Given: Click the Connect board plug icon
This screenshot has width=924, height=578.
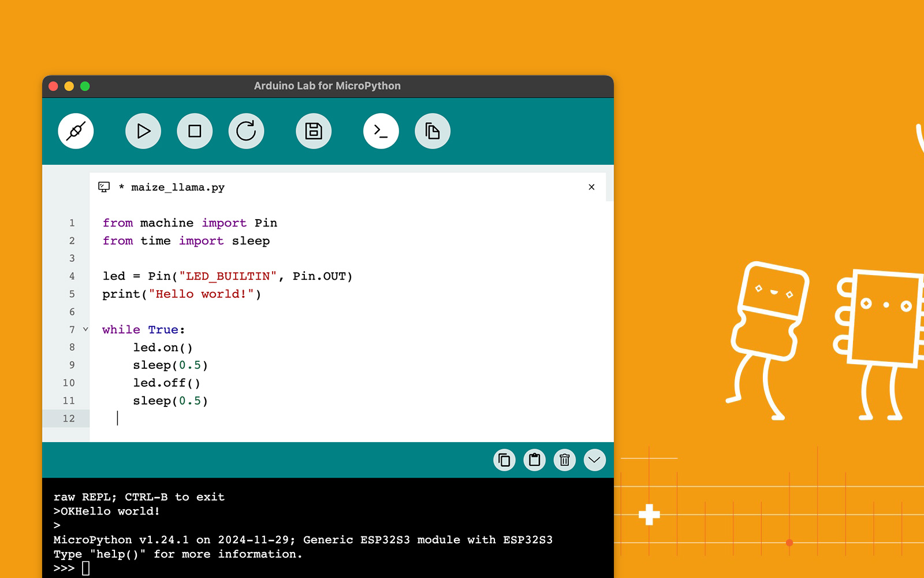Looking at the screenshot, I should tap(76, 131).
